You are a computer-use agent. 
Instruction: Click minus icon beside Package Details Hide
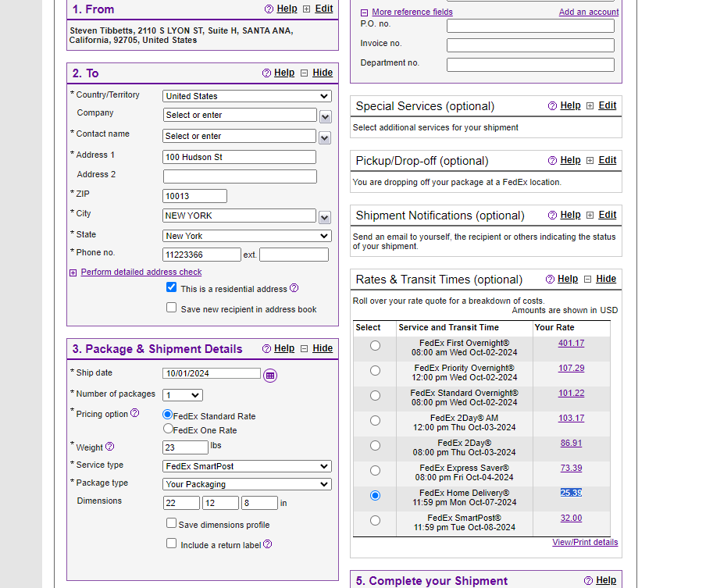point(305,349)
